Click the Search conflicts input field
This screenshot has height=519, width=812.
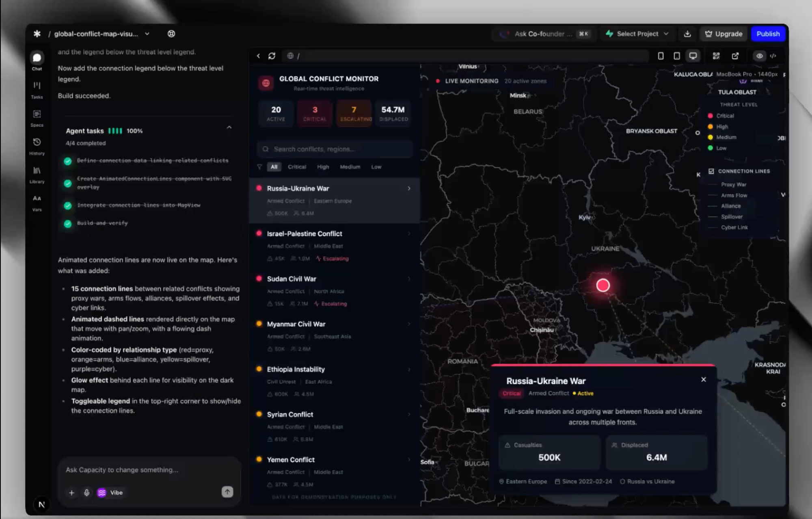tap(335, 149)
